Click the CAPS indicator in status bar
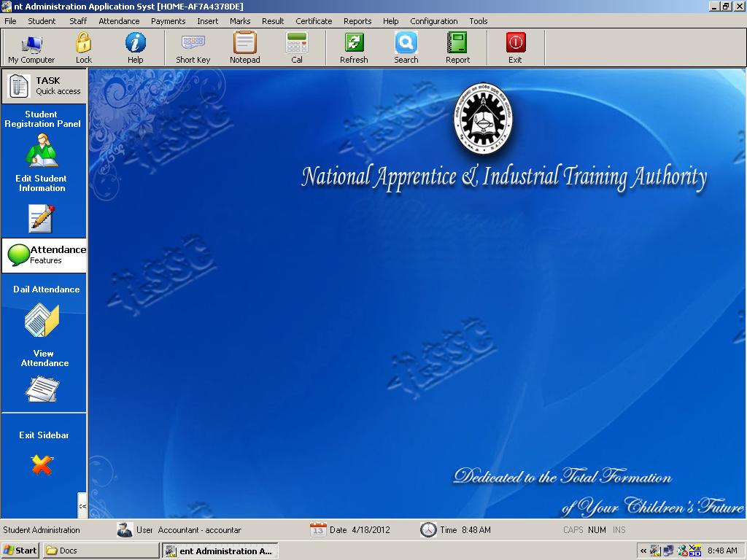 (x=573, y=529)
